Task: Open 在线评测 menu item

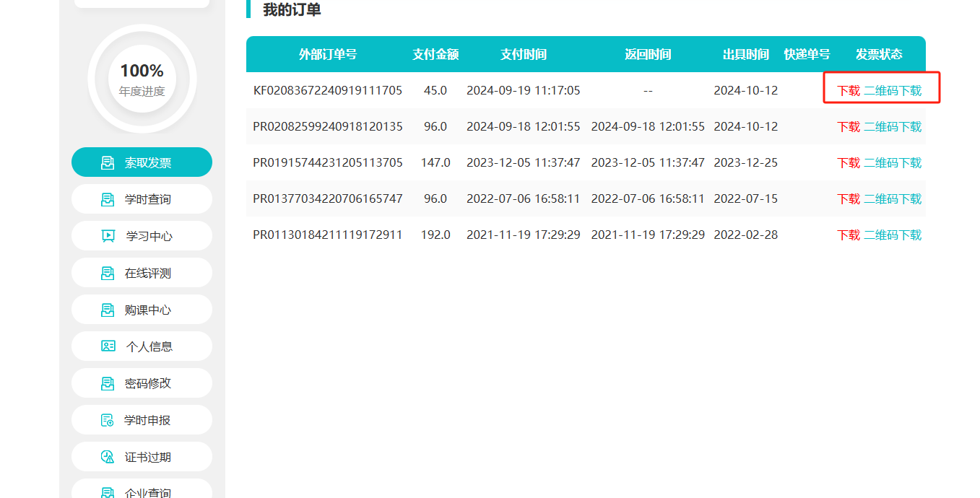Action: click(142, 273)
